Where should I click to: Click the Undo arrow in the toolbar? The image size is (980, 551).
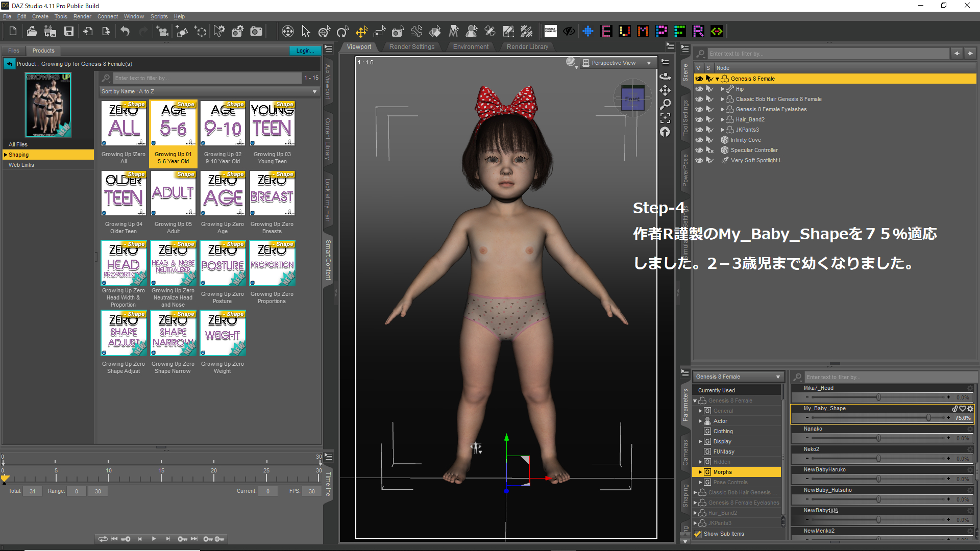click(125, 32)
